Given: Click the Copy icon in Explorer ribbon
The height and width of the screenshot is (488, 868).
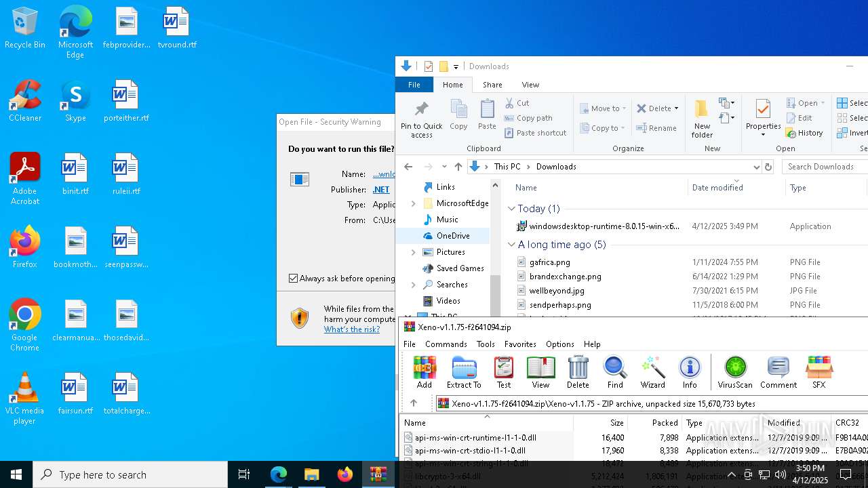Looking at the screenshot, I should click(x=458, y=115).
